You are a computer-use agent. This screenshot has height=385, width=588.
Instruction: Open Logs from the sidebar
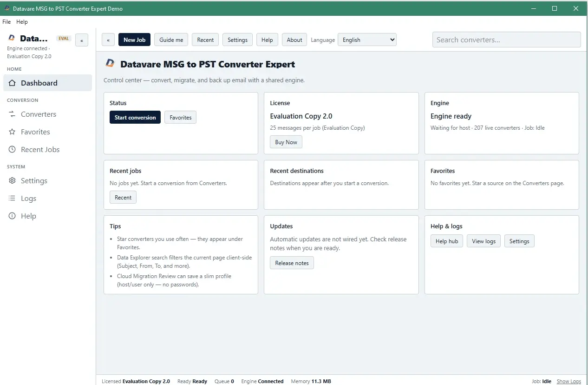[x=47, y=198]
